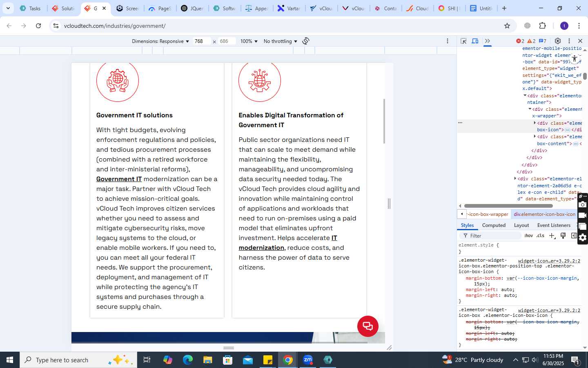Open the Chrome extensions puzzle icon

pyautogui.click(x=543, y=26)
